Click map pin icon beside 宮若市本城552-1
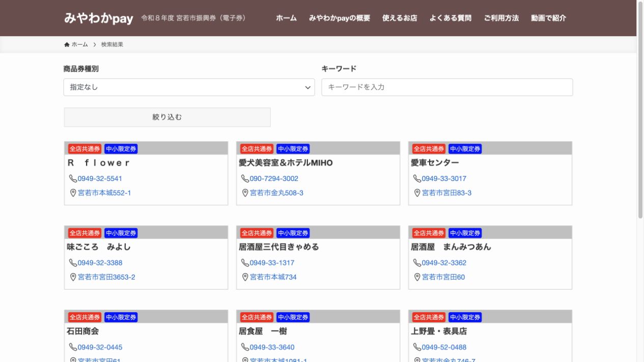644x362 pixels. [x=73, y=193]
